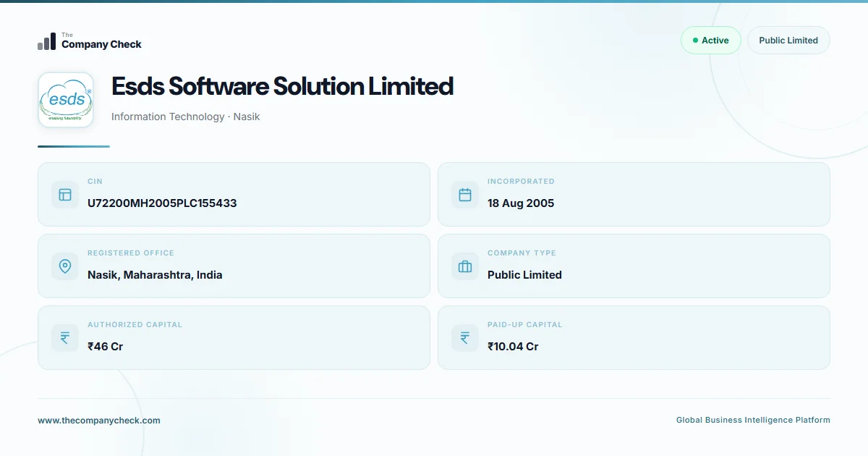
Task: Select the CIN value U72200MH2005PLC155433
Action: coord(162,203)
